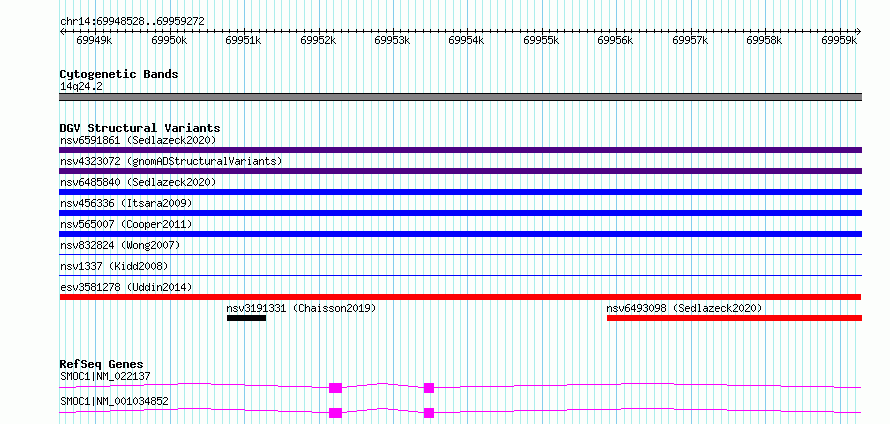This screenshot has width=890, height=424.
Task: Click the 69952k ruler tick label
Action: tap(318, 41)
